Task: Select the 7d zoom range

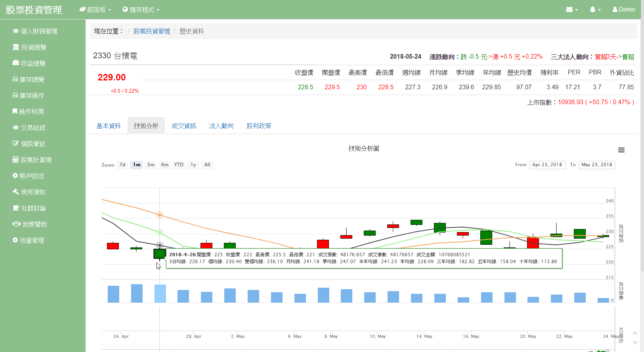Action: click(x=122, y=165)
